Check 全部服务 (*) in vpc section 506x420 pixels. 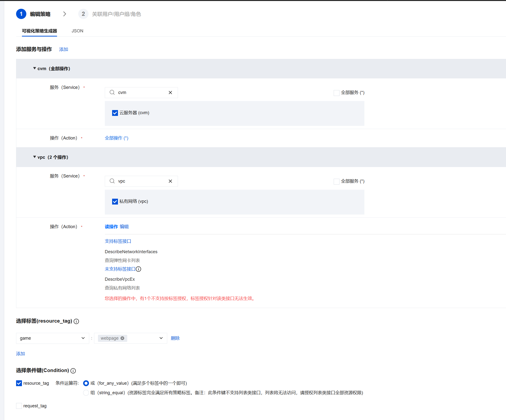(336, 181)
